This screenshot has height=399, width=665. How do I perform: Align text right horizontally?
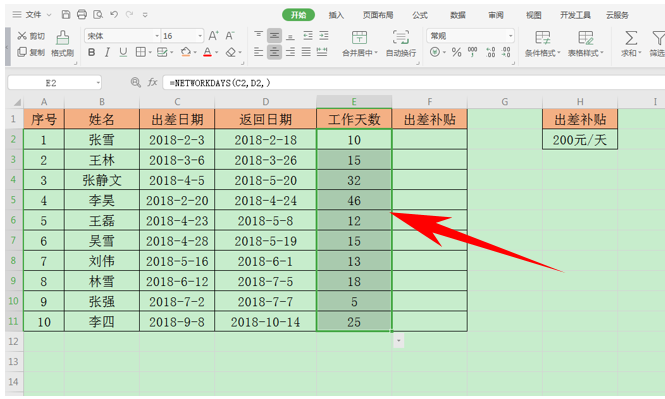point(291,52)
